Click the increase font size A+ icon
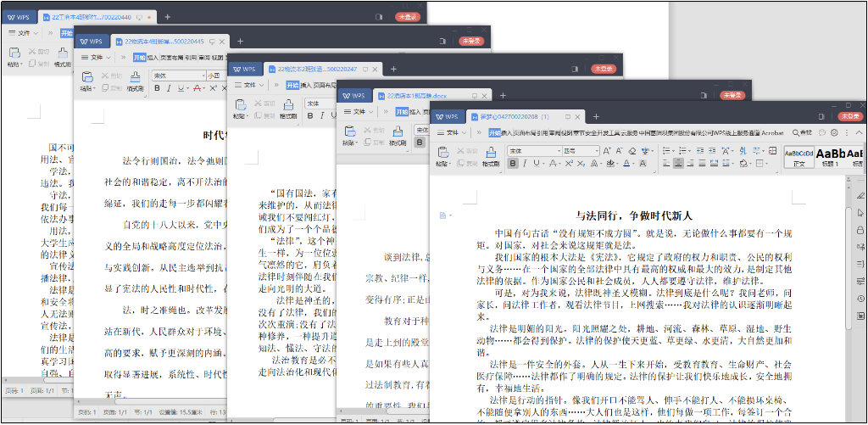Screen dimensions: 868x425 (607, 150)
